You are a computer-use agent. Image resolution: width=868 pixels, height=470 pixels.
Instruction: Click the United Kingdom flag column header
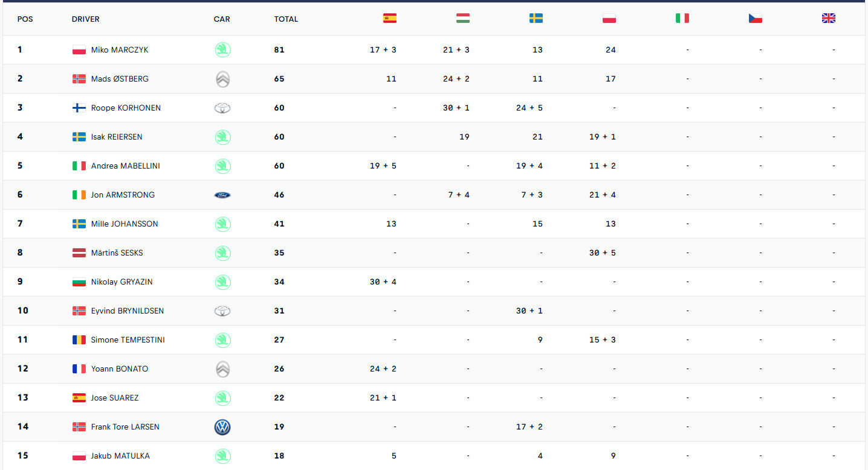pyautogui.click(x=829, y=19)
